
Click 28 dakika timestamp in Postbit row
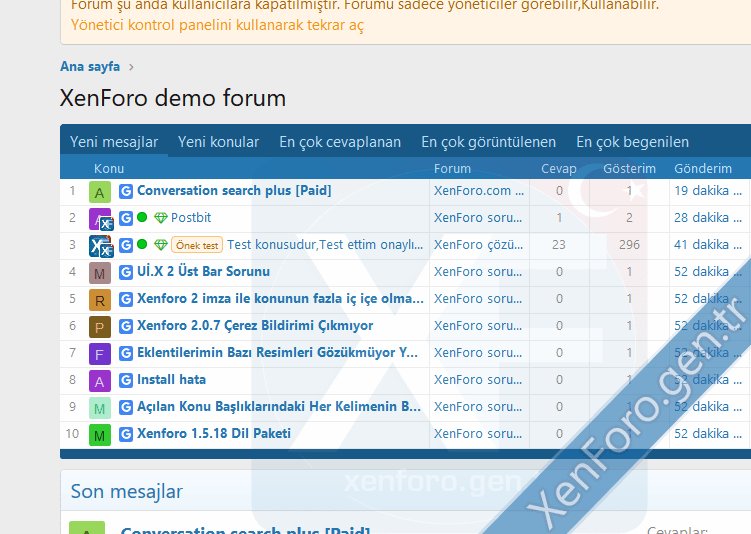point(708,218)
